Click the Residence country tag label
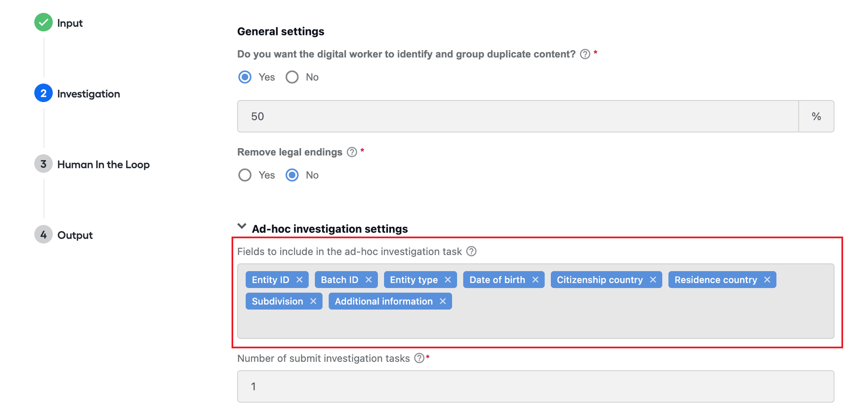 716,280
